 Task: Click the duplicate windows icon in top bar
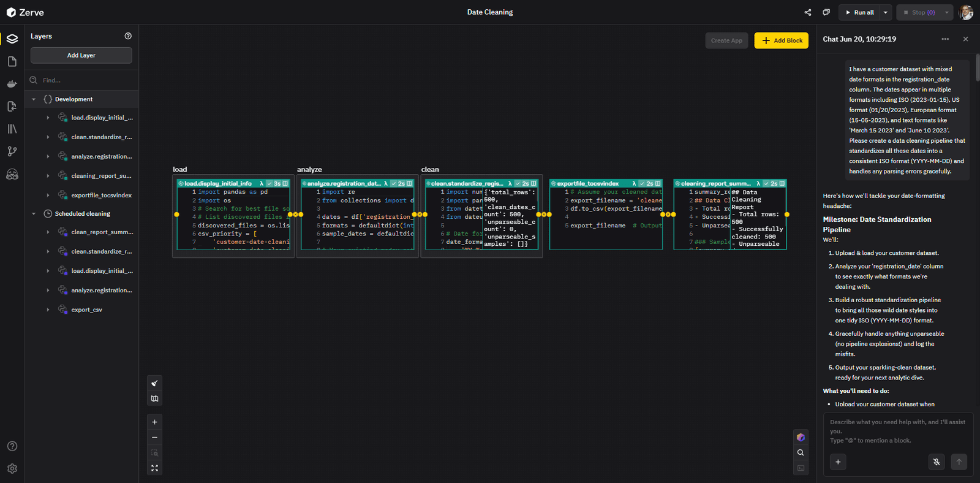[826, 12]
